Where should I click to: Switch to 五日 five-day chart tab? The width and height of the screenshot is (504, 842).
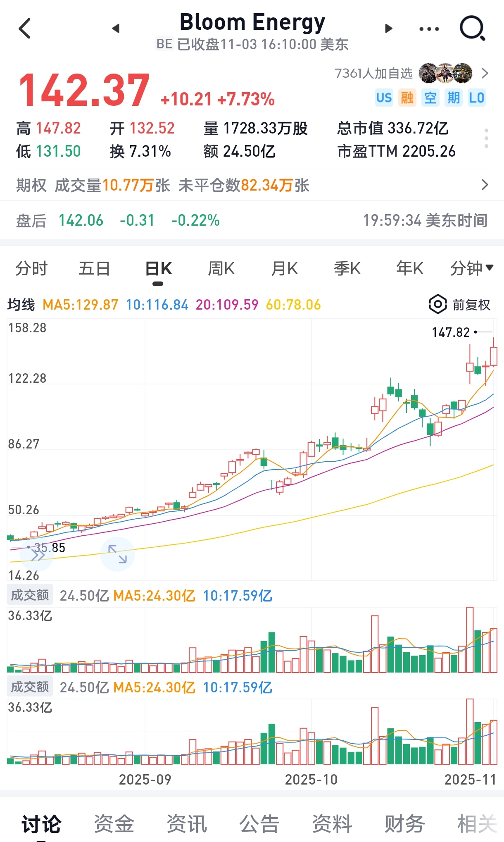click(94, 269)
